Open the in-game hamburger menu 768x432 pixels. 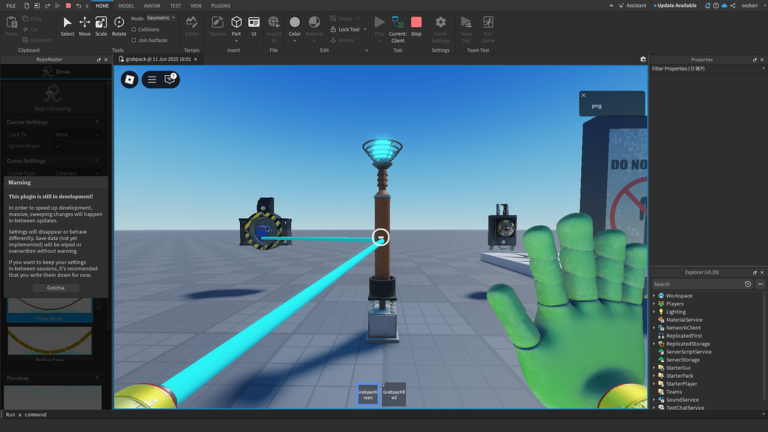click(152, 79)
